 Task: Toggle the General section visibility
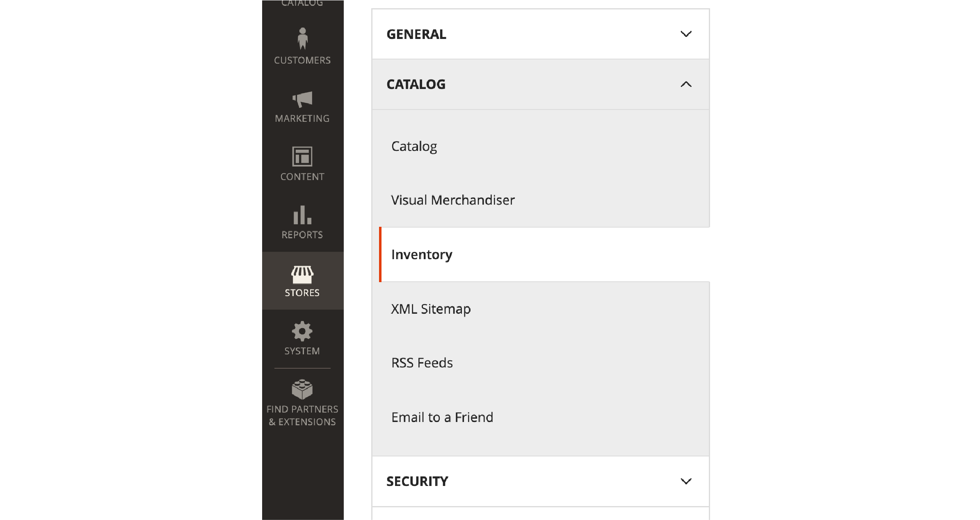[685, 34]
